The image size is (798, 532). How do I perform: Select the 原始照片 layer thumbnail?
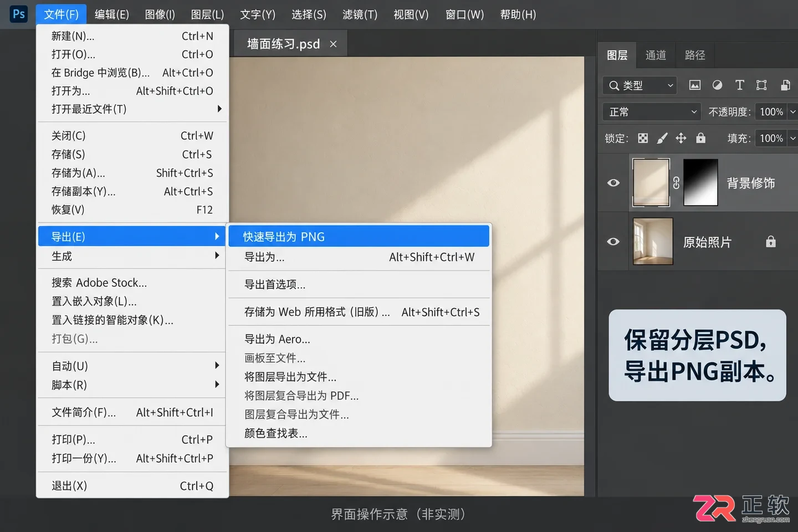[x=653, y=242]
